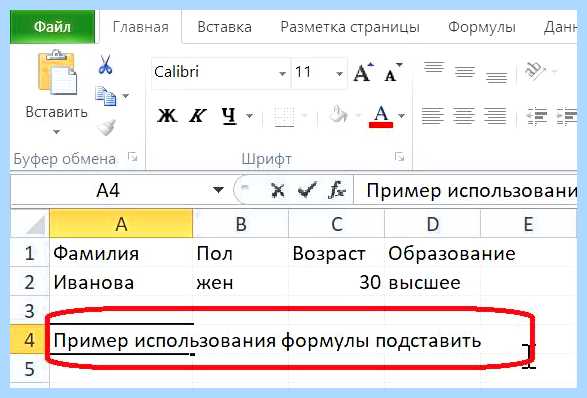Toggle bold Ж formatting
587x398 pixels.
(167, 115)
